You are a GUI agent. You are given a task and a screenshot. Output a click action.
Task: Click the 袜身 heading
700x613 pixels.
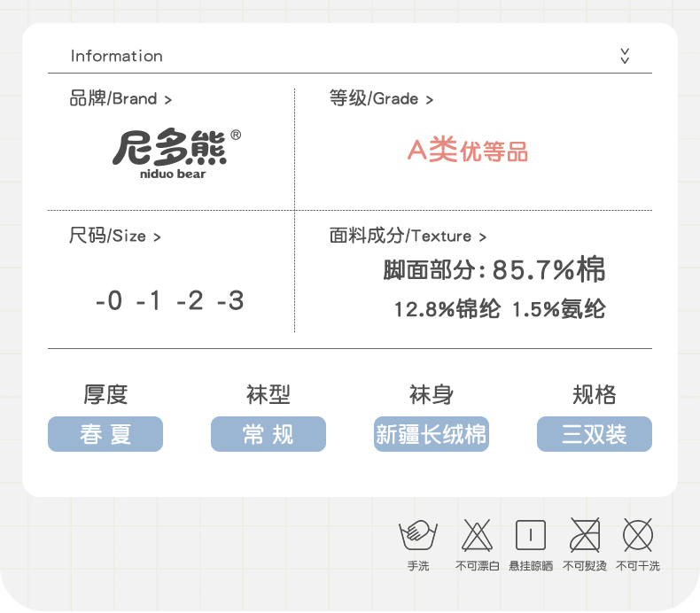pyautogui.click(x=432, y=395)
